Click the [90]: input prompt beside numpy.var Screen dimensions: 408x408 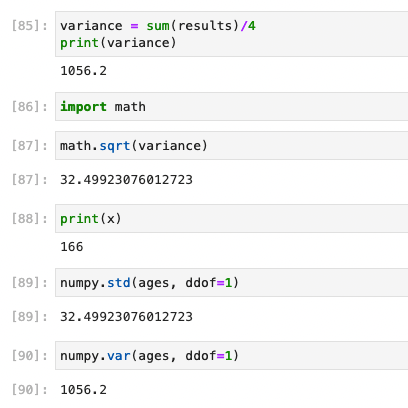click(x=30, y=356)
